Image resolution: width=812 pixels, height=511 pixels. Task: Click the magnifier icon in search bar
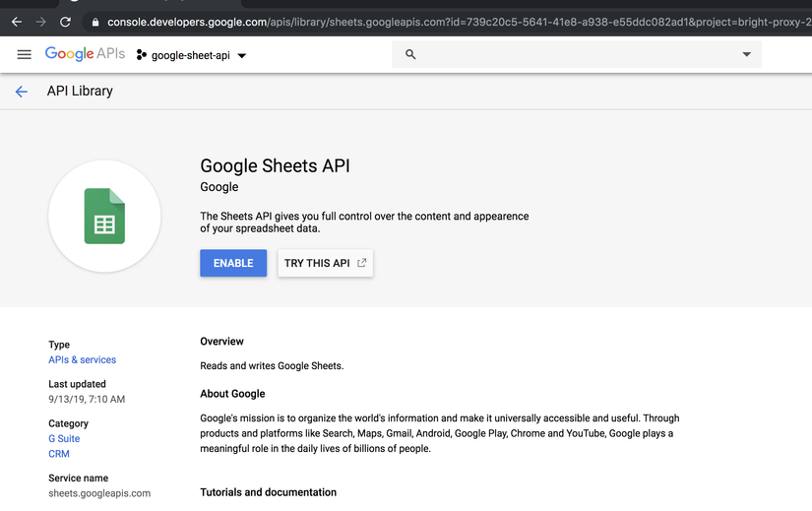(x=411, y=55)
